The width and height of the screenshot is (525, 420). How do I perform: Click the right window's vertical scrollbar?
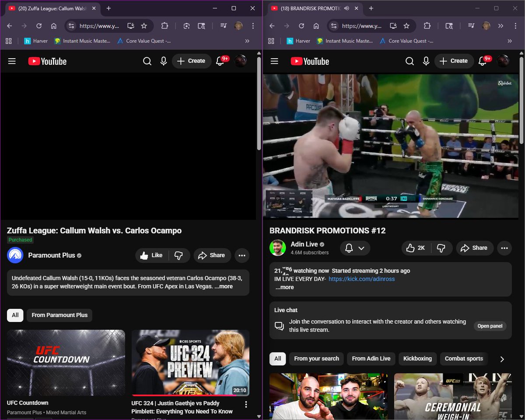(521, 100)
